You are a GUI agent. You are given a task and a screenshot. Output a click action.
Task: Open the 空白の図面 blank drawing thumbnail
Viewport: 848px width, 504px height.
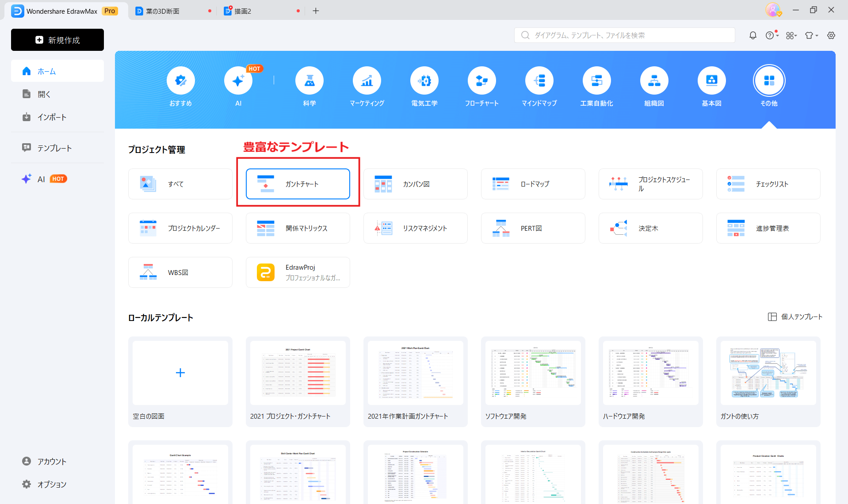coord(180,373)
